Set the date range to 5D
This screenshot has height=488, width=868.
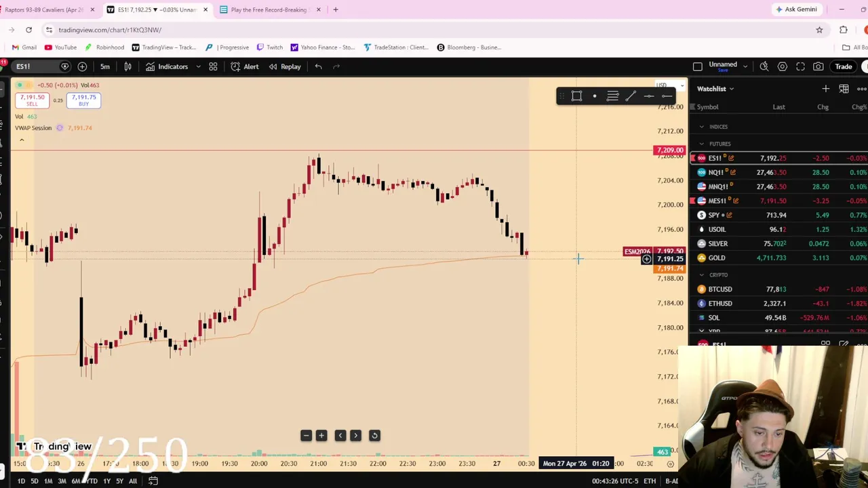34,481
